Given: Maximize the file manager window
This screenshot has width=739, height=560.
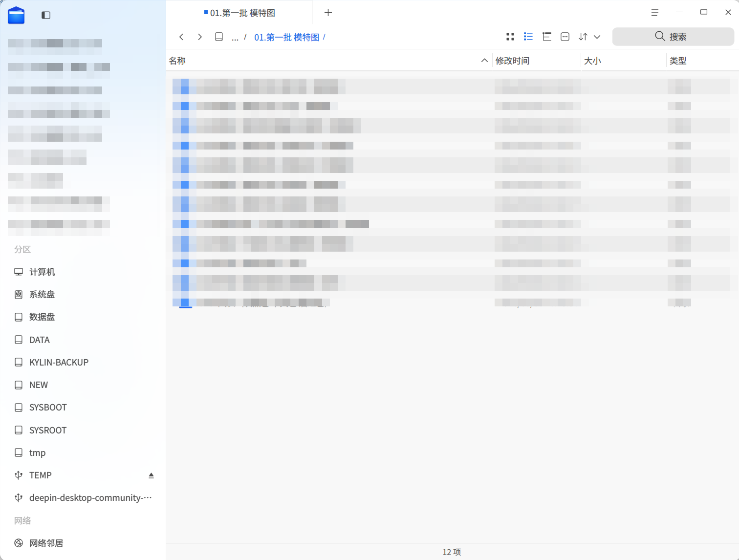Looking at the screenshot, I should pos(704,12).
